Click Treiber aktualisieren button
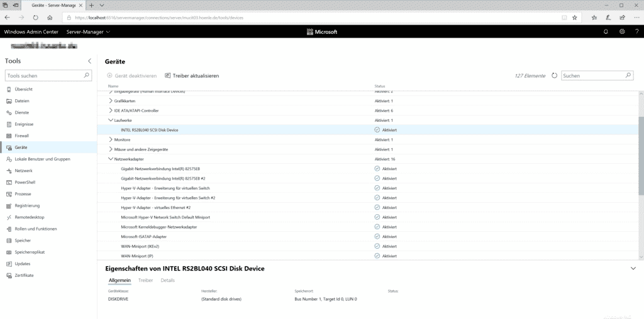The width and height of the screenshot is (644, 319). click(192, 76)
